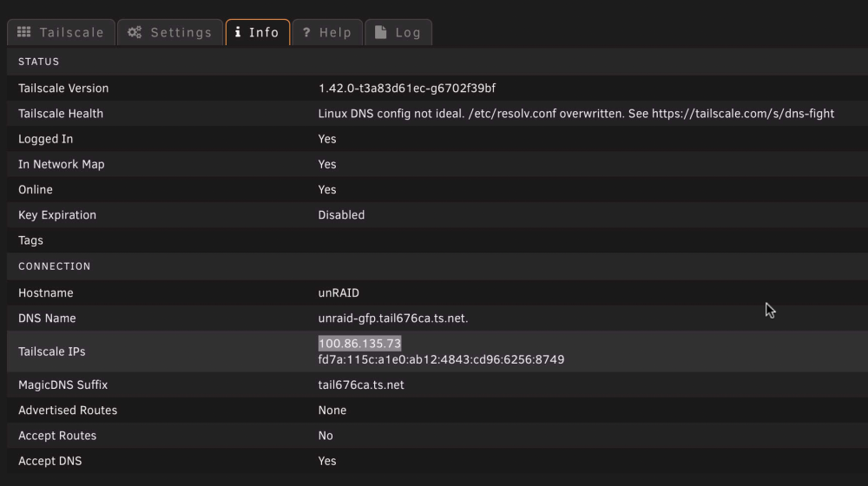868x486 pixels.
Task: Click the info icon on the Info tab
Action: tap(238, 32)
